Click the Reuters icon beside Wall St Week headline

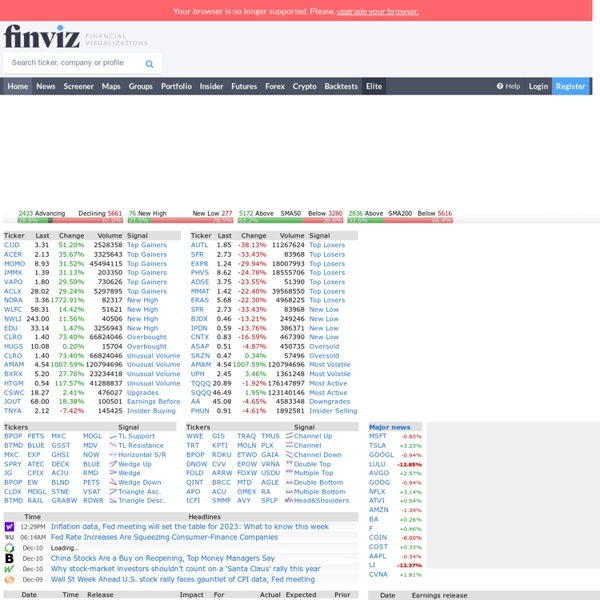pos(9,580)
